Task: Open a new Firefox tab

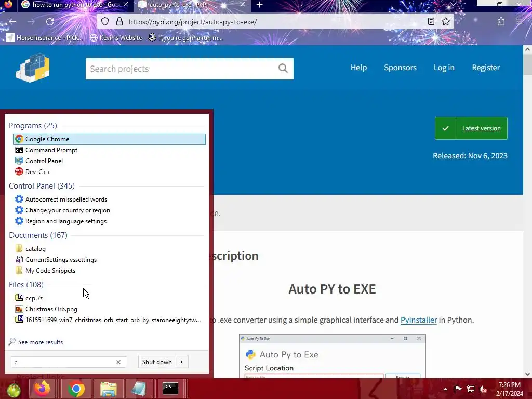Action: [x=260, y=4]
